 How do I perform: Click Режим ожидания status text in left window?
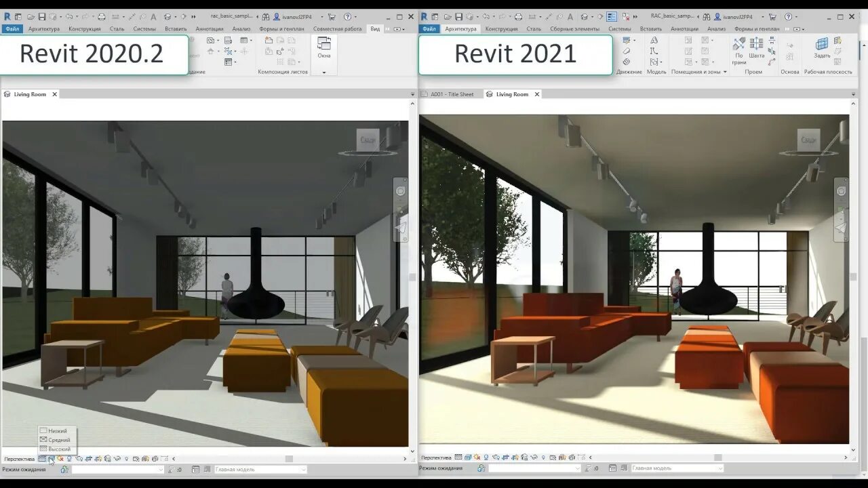pyautogui.click(x=24, y=469)
